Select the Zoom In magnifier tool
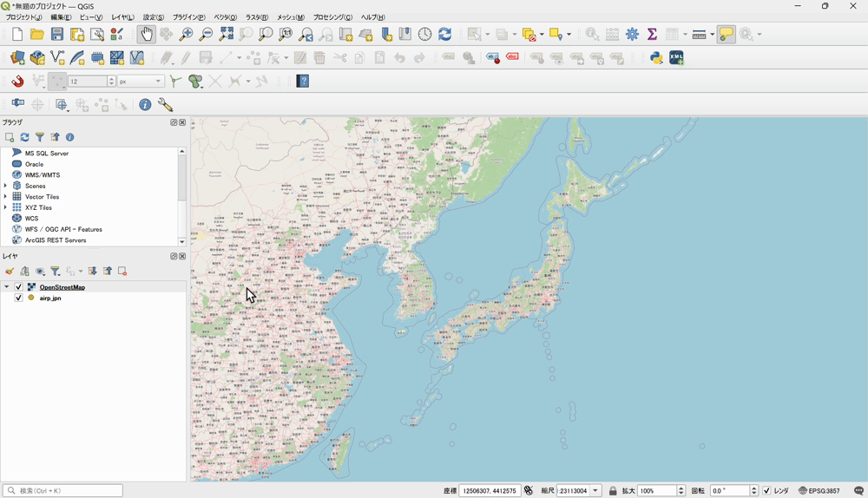 click(186, 35)
